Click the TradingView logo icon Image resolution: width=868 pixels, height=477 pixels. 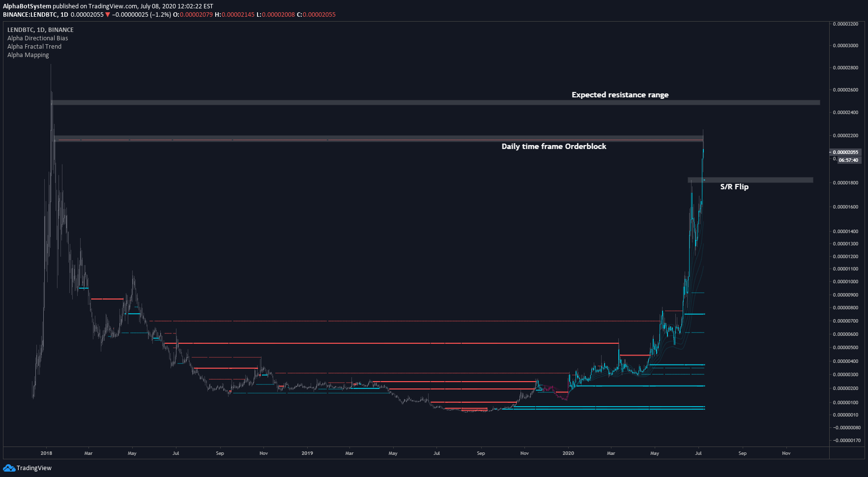pos(9,468)
